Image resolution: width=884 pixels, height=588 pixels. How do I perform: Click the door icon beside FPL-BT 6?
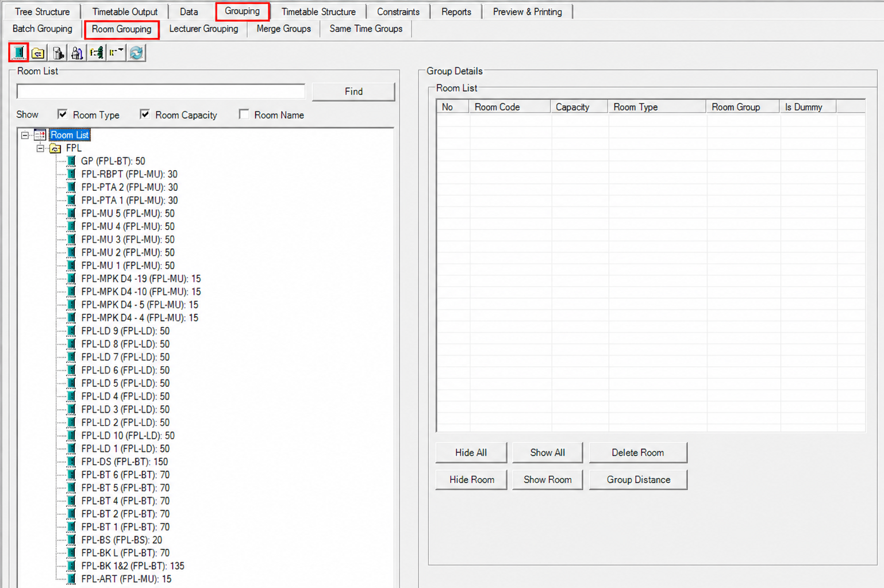pos(71,475)
